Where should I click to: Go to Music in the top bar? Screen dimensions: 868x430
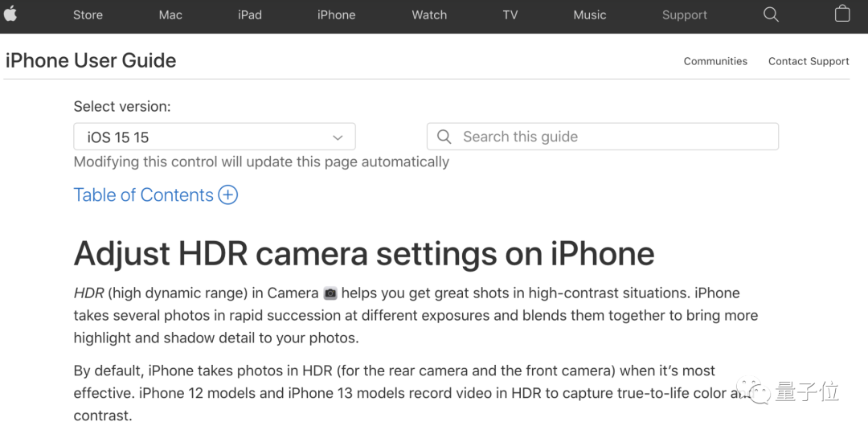pyautogui.click(x=590, y=15)
